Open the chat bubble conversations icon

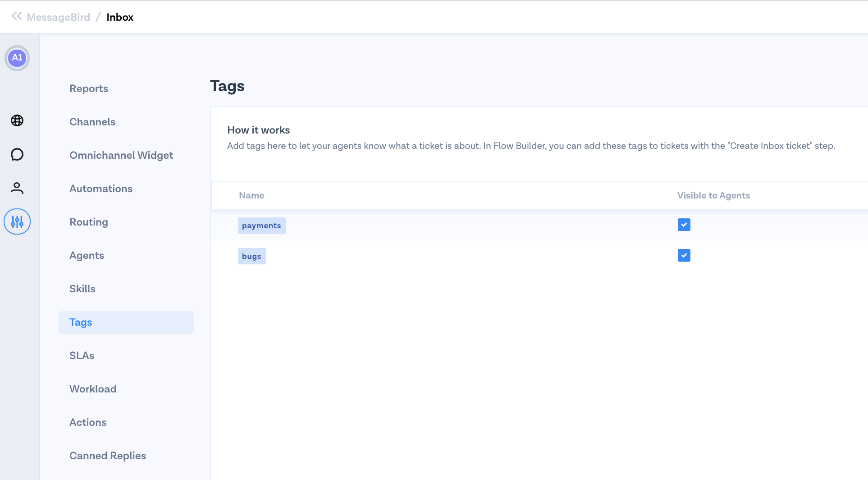pyautogui.click(x=17, y=154)
